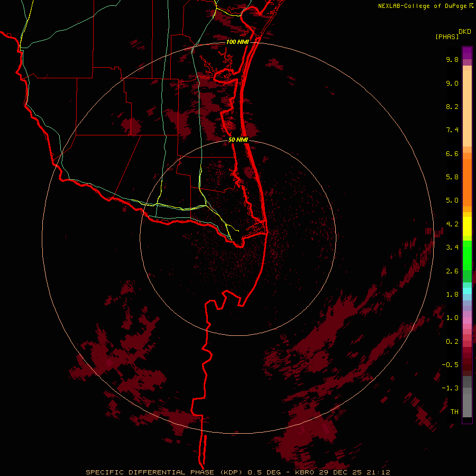Click the TH threshold label on the scale
Viewport: 476px width, 476px height.
point(454,411)
